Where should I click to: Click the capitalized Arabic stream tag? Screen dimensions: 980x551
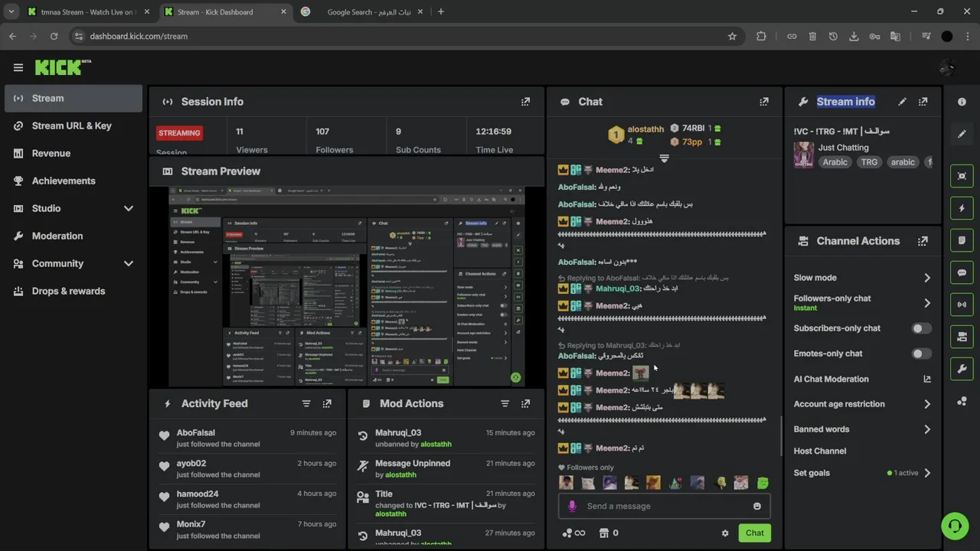pos(835,162)
